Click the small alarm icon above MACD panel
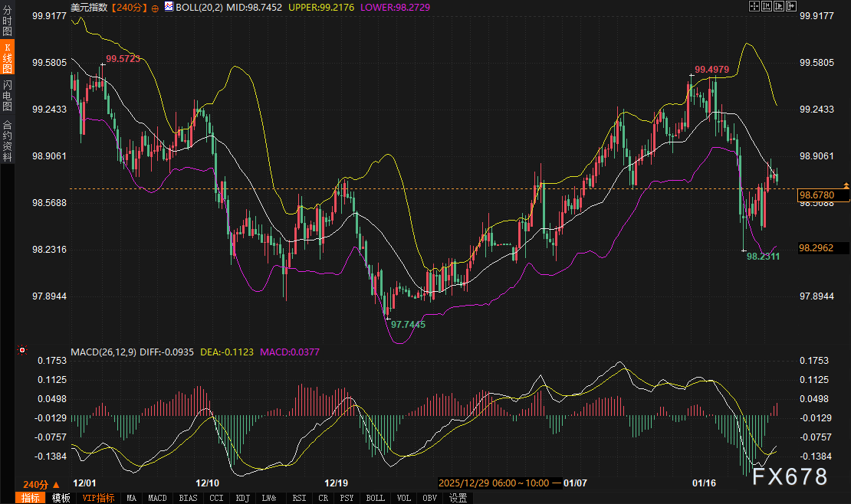 click(x=22, y=350)
